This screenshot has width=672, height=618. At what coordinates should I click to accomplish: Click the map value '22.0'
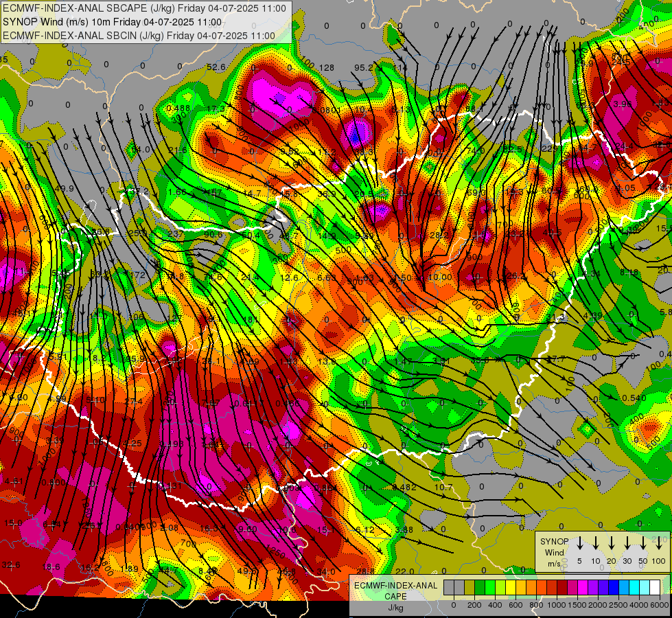tap(404, 571)
